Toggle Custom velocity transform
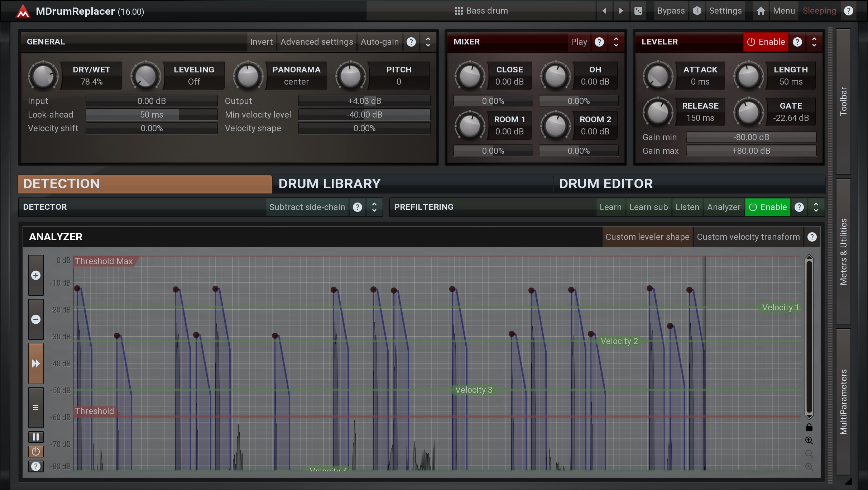Screen dimensions: 868x490 748,237
